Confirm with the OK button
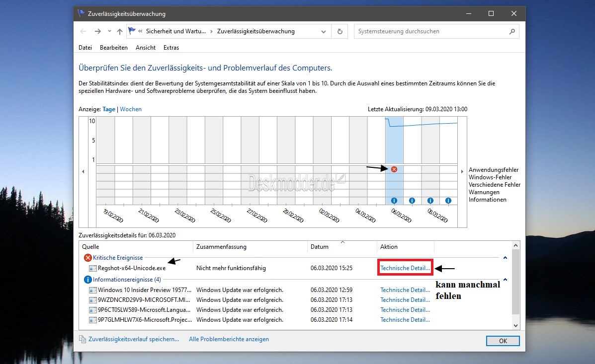This screenshot has width=595, height=364. click(x=503, y=341)
